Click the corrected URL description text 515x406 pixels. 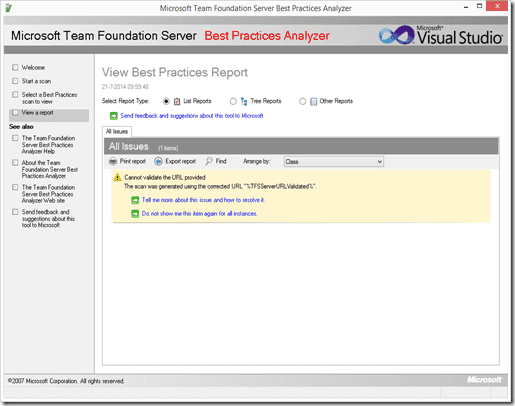[x=220, y=186]
